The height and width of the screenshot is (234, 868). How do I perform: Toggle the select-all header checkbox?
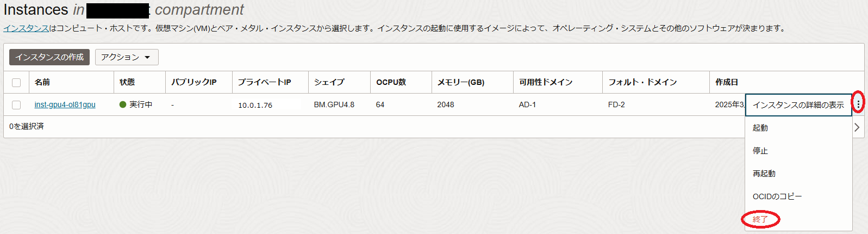[16, 83]
